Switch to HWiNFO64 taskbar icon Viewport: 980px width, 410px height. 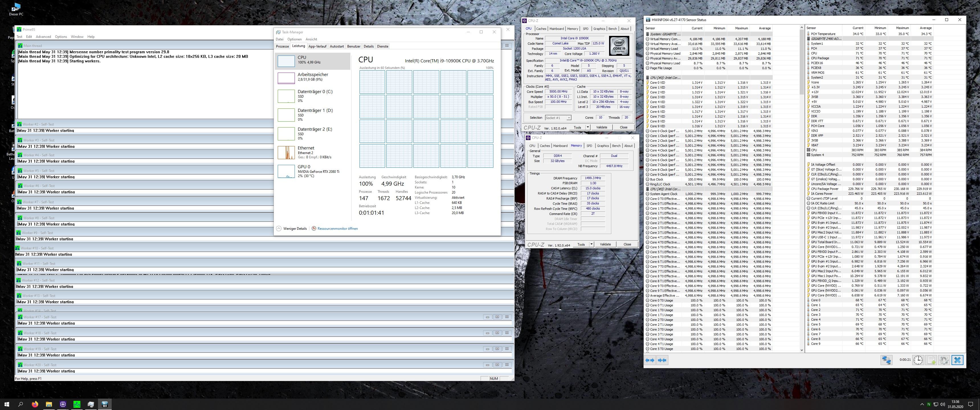coord(105,404)
